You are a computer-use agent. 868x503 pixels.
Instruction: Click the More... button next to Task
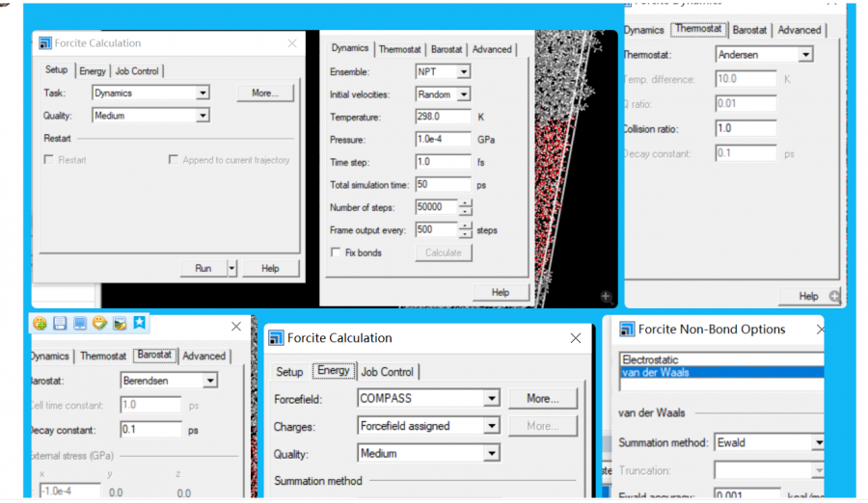[265, 93]
